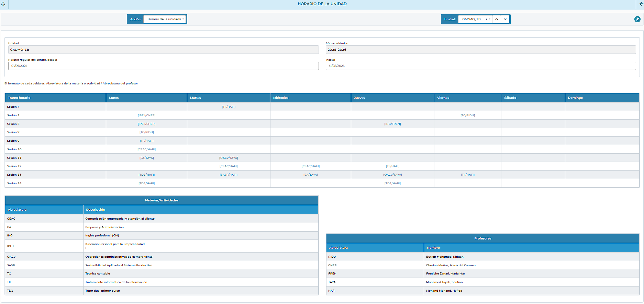This screenshot has height=304, width=644.
Task: Open the Acción dropdown
Action: (183, 19)
